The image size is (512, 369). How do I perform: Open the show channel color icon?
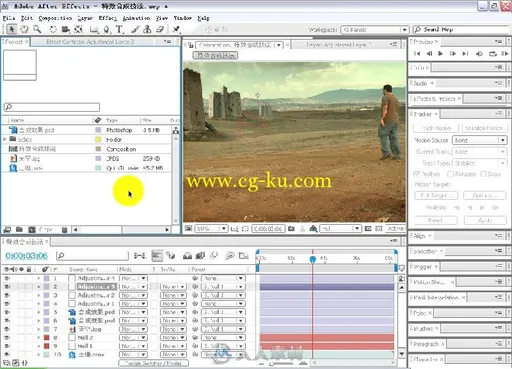(x=313, y=229)
